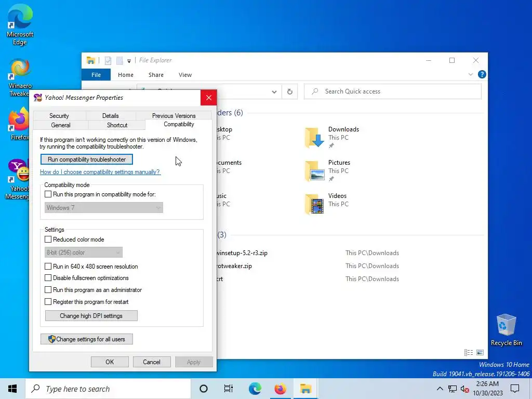Click the muted volume tray icon

464,389
